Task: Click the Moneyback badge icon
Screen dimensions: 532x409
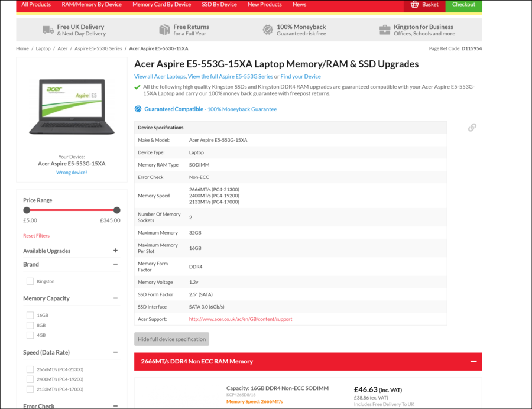Action: tap(267, 30)
